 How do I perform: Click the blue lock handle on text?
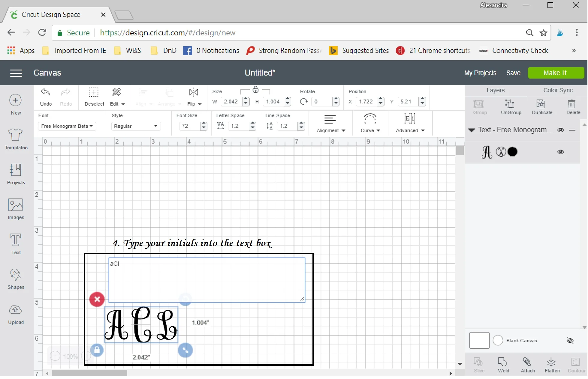point(97,350)
